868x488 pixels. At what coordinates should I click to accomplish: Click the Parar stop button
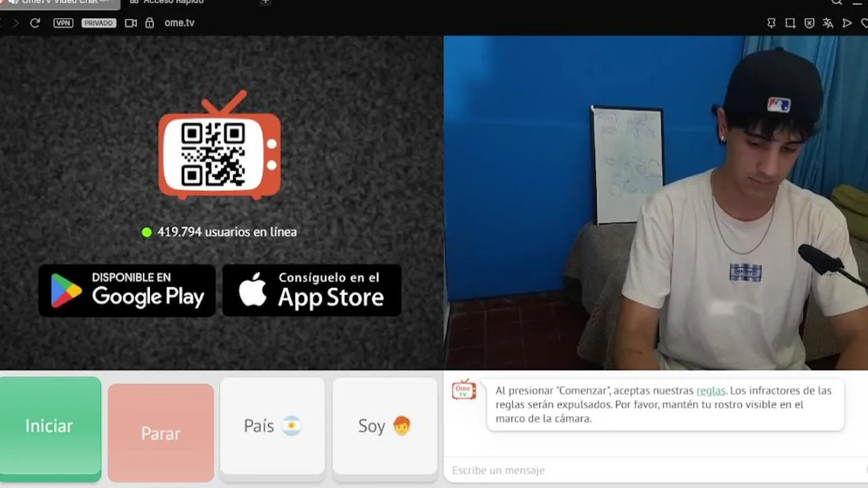pyautogui.click(x=161, y=432)
